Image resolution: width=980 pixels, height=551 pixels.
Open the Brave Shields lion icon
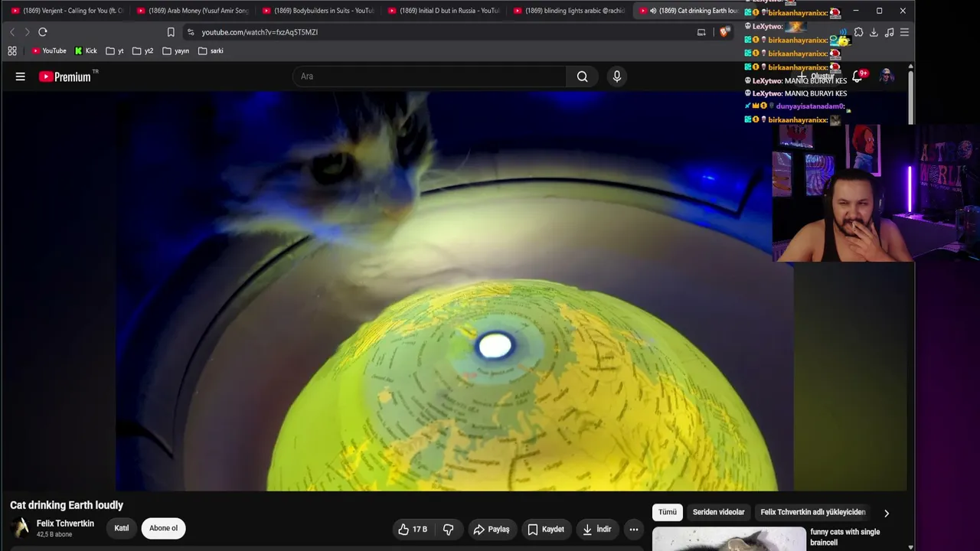pos(724,32)
